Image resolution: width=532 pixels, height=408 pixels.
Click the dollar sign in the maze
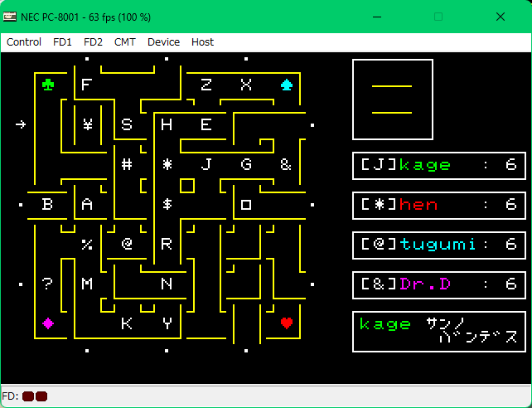[167, 204]
